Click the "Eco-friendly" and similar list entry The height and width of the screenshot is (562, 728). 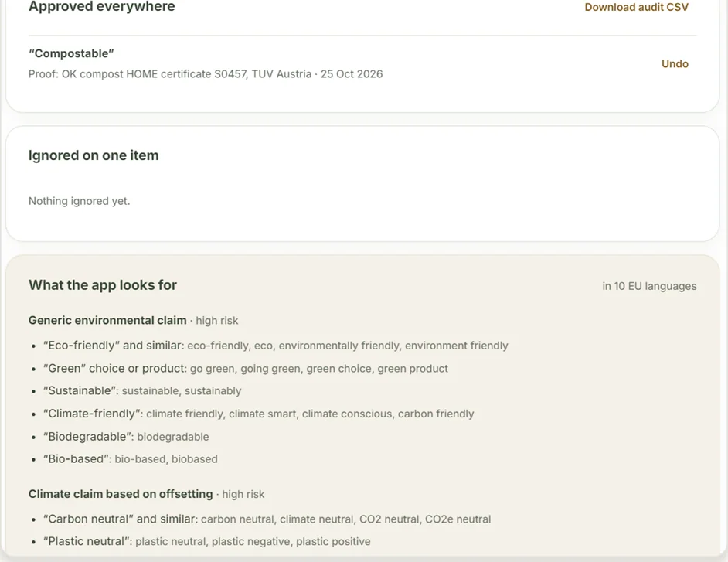pyautogui.click(x=276, y=346)
